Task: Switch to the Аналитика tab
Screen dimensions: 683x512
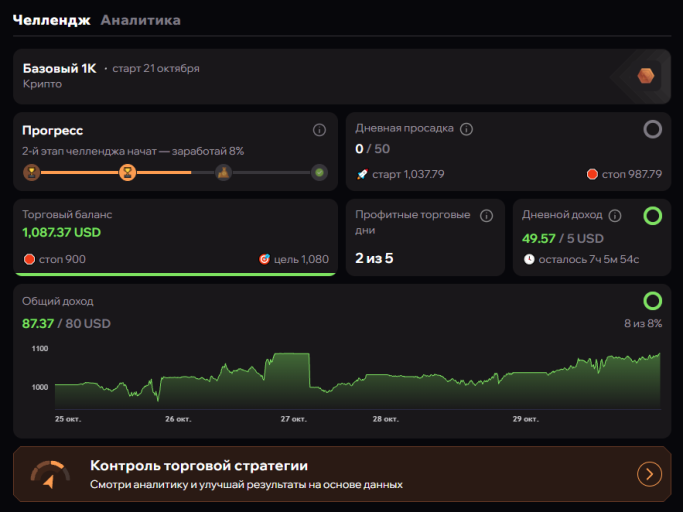Action: (x=140, y=20)
